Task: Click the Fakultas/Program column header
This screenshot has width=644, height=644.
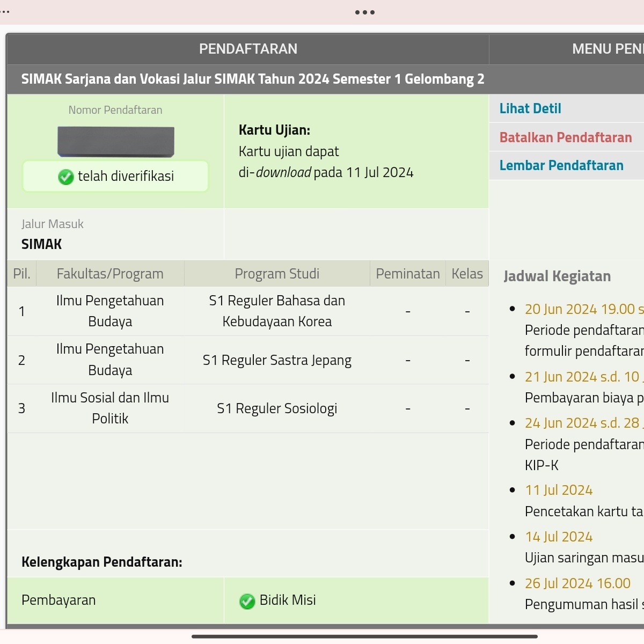Action: (x=110, y=274)
